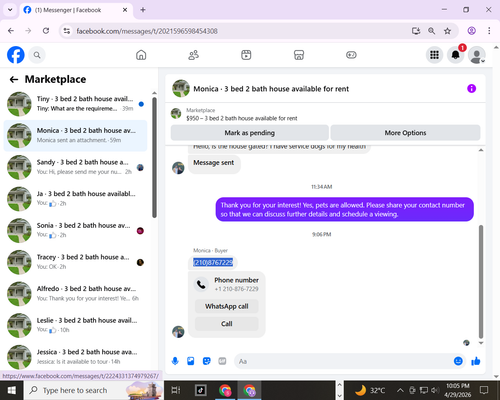The image size is (500, 400).
Task: Open Chrome three-dot menu
Action: pos(489,31)
